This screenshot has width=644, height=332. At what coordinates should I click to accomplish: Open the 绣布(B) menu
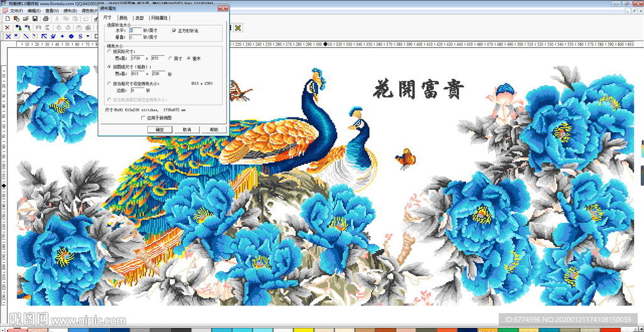[70, 10]
